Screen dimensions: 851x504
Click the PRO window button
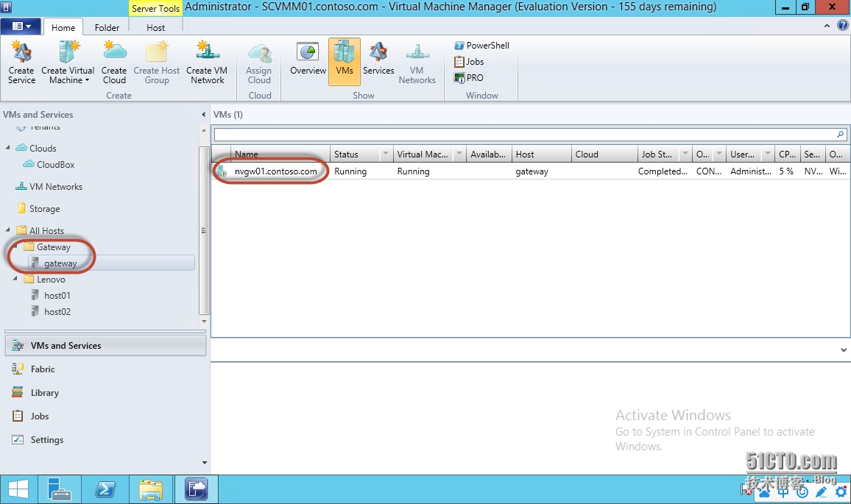pyautogui.click(x=468, y=78)
